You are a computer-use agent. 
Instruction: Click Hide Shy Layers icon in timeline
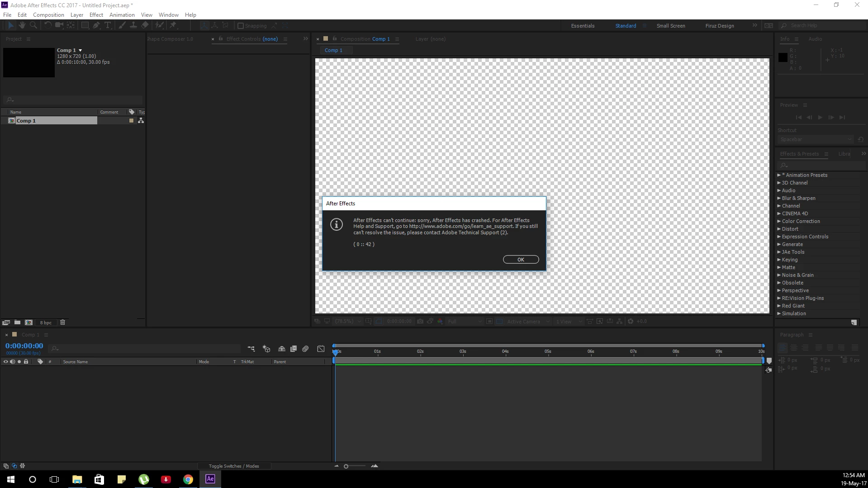281,349
